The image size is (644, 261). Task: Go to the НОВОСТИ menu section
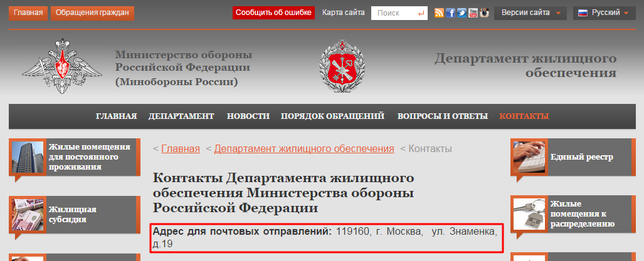click(248, 116)
